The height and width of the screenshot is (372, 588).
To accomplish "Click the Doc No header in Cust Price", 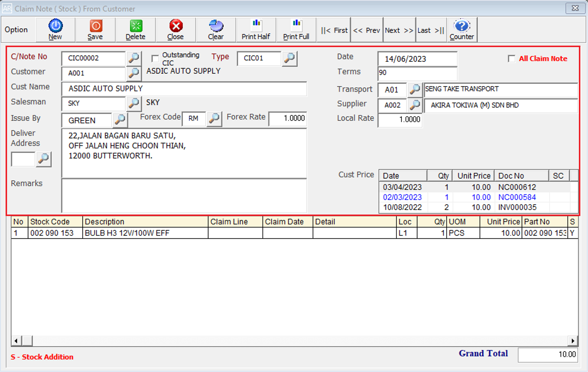I will pyautogui.click(x=522, y=176).
